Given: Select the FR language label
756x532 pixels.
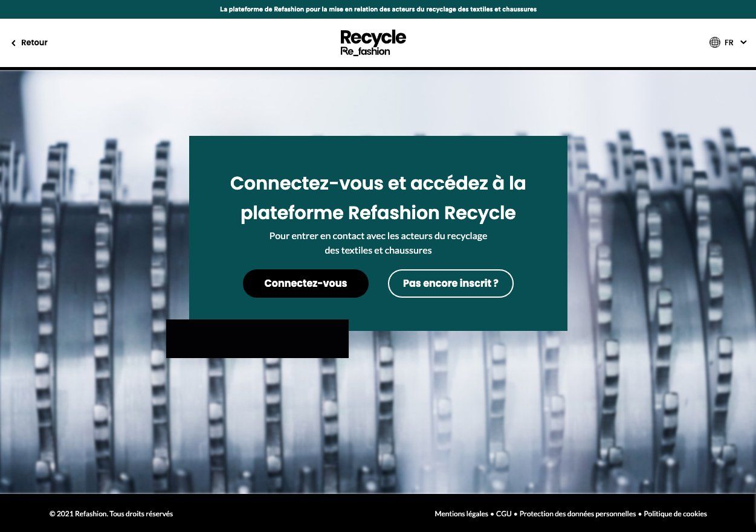Looking at the screenshot, I should (729, 43).
